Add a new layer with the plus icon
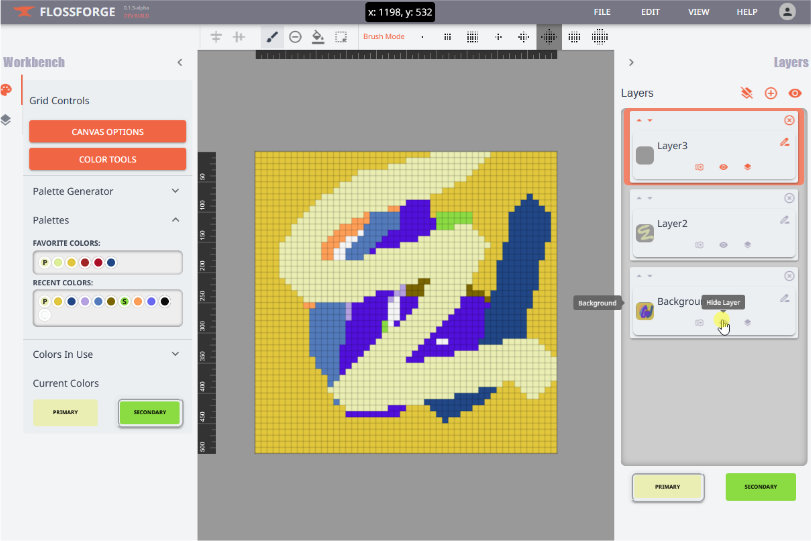The image size is (811, 541). pyautogui.click(x=770, y=93)
